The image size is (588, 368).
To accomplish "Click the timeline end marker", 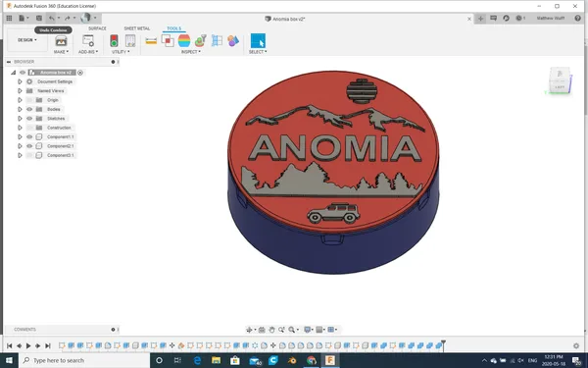I will coord(443,345).
